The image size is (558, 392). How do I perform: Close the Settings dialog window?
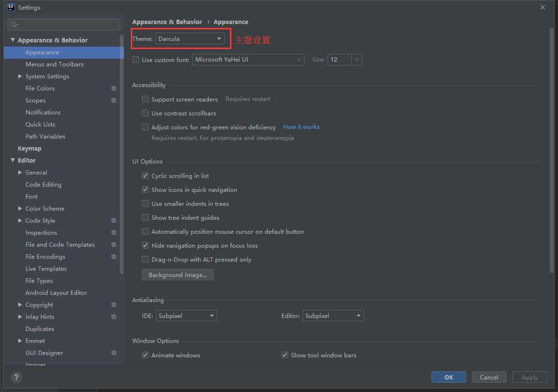pos(542,7)
